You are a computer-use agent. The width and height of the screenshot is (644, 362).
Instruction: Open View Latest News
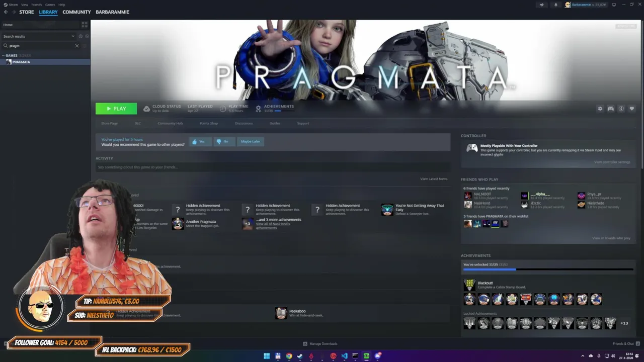click(x=434, y=179)
